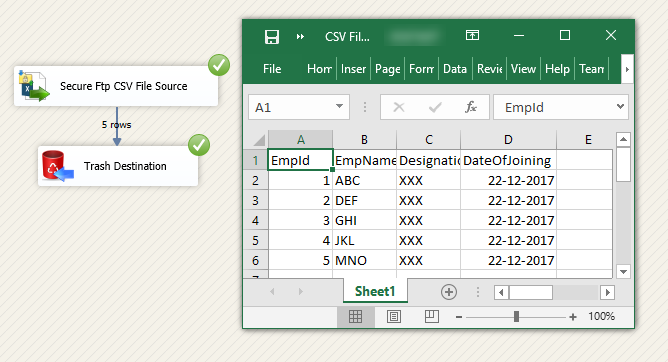Open the Name Box dropdown arrow

(x=340, y=106)
